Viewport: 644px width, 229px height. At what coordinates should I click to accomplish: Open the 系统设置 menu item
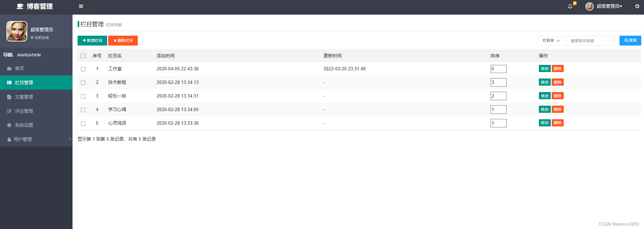coord(36,125)
